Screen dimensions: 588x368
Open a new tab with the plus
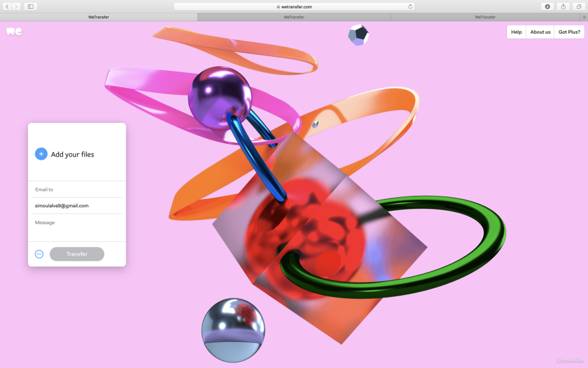point(583,17)
